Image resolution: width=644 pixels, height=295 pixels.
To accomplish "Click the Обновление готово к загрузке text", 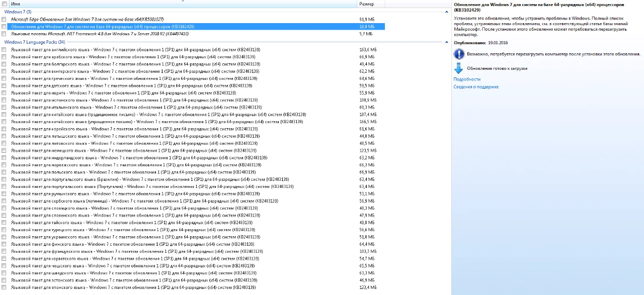I will [497, 68].
